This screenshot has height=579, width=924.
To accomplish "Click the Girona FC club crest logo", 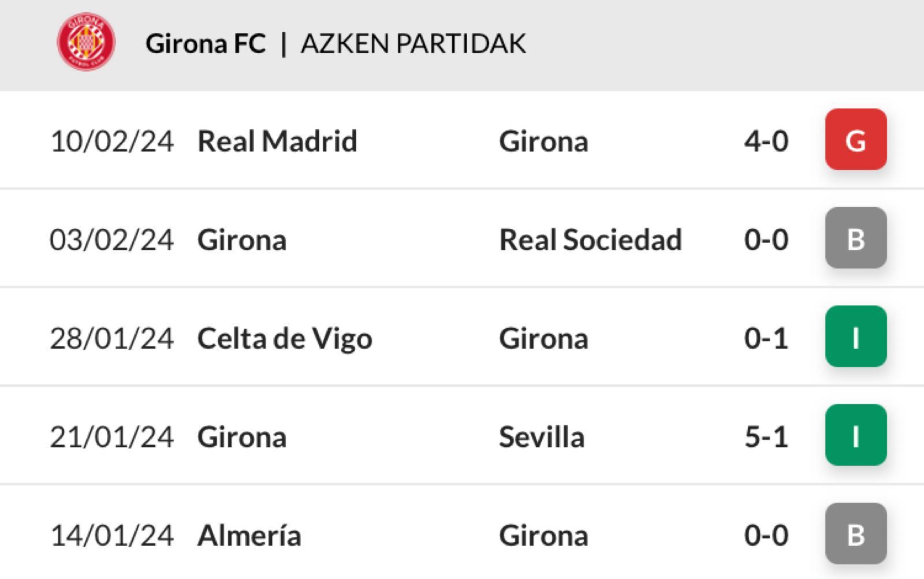I will [x=86, y=42].
